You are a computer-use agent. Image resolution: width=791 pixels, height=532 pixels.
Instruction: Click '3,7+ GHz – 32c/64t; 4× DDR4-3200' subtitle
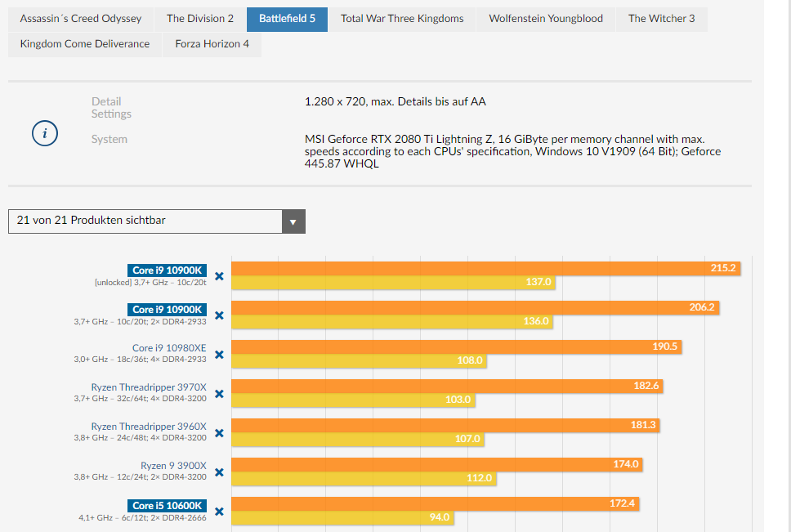point(141,398)
